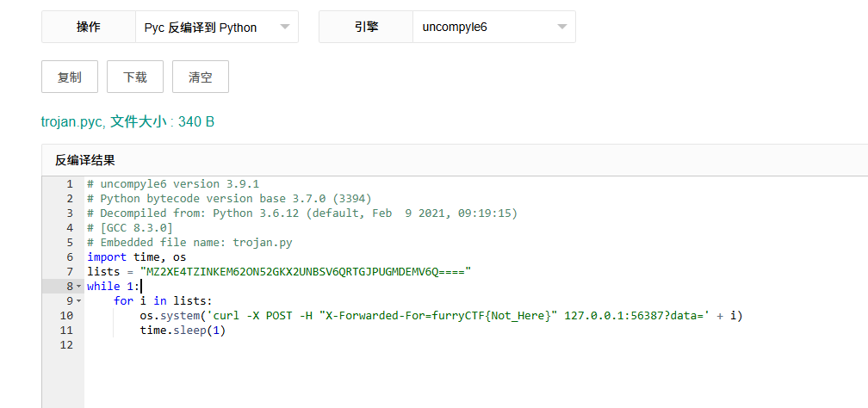
Task: Click the os.system curl command line
Action: tap(439, 315)
